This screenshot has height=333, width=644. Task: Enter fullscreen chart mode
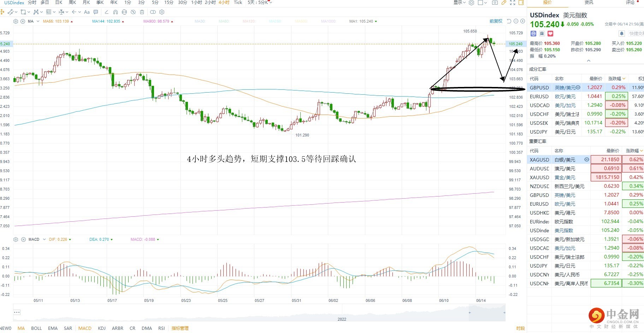(x=513, y=2)
